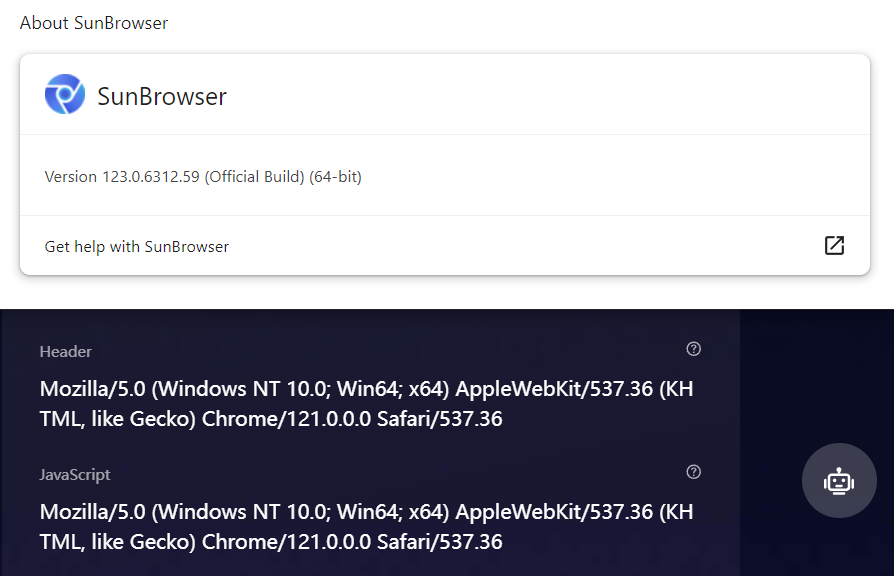The width and height of the screenshot is (894, 576).
Task: Click the JavaScript section label
Action: tap(74, 474)
